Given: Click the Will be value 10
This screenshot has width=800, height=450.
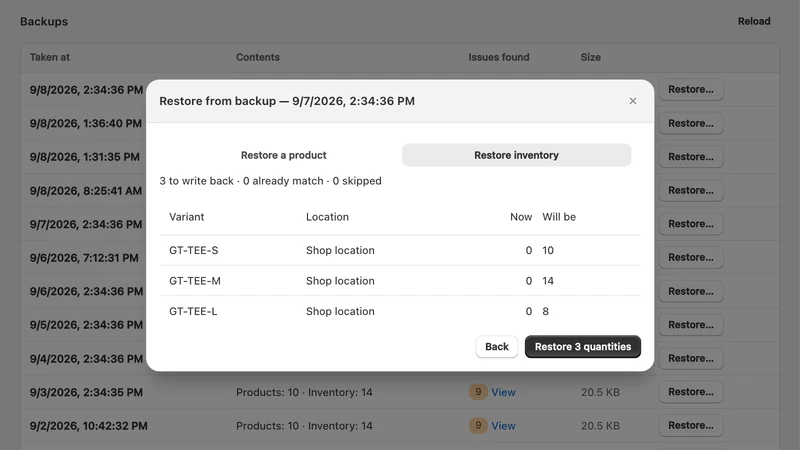Looking at the screenshot, I should [548, 251].
